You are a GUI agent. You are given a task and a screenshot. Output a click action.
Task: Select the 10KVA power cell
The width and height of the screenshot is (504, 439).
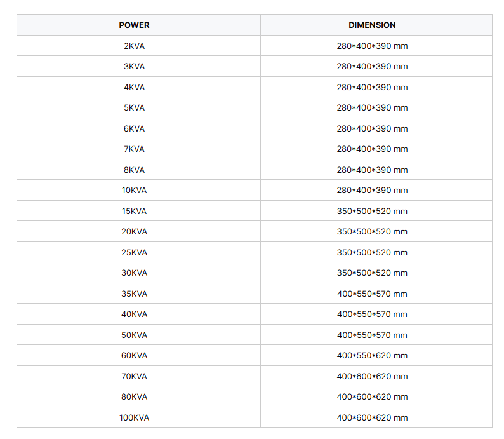pyautogui.click(x=134, y=191)
